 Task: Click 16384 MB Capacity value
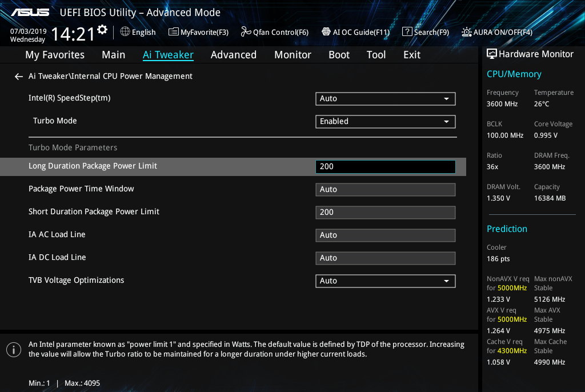[x=550, y=198]
